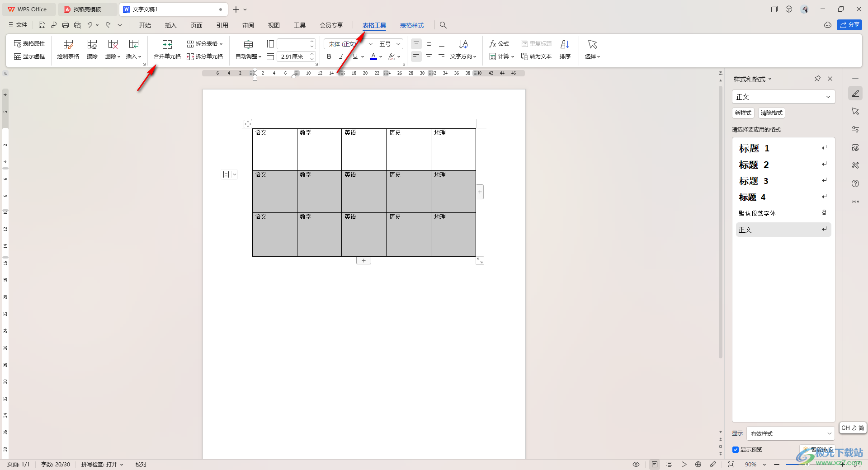Screen dimensions: 868x470
Task: Click the search magnifier icon in ribbon
Action: coord(443,25)
